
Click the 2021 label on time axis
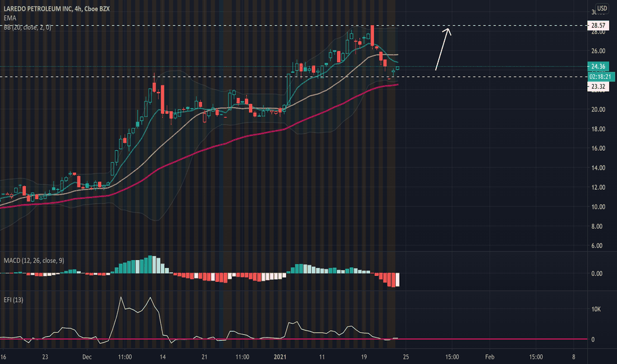280,357
